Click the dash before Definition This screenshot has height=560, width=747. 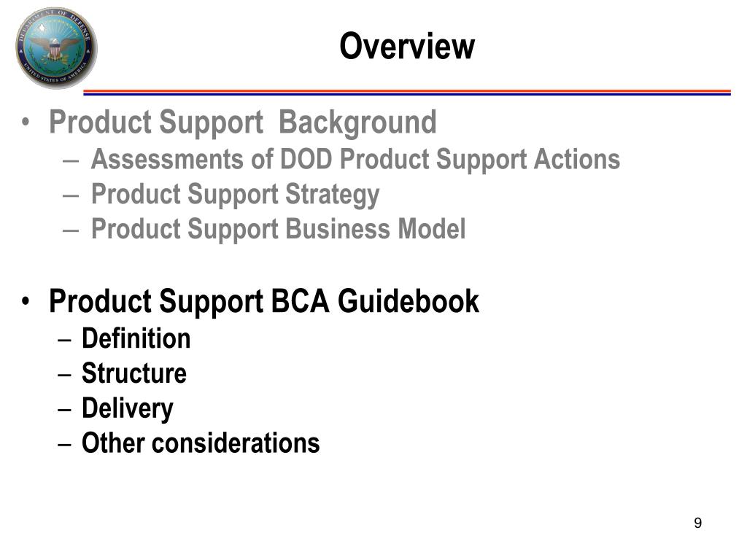click(x=64, y=341)
